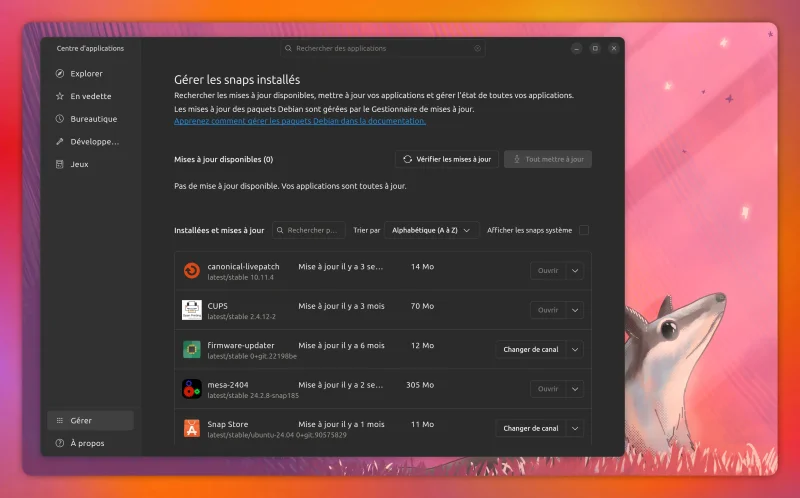
Task: Select the mesa-2404 name text
Action: tap(228, 385)
